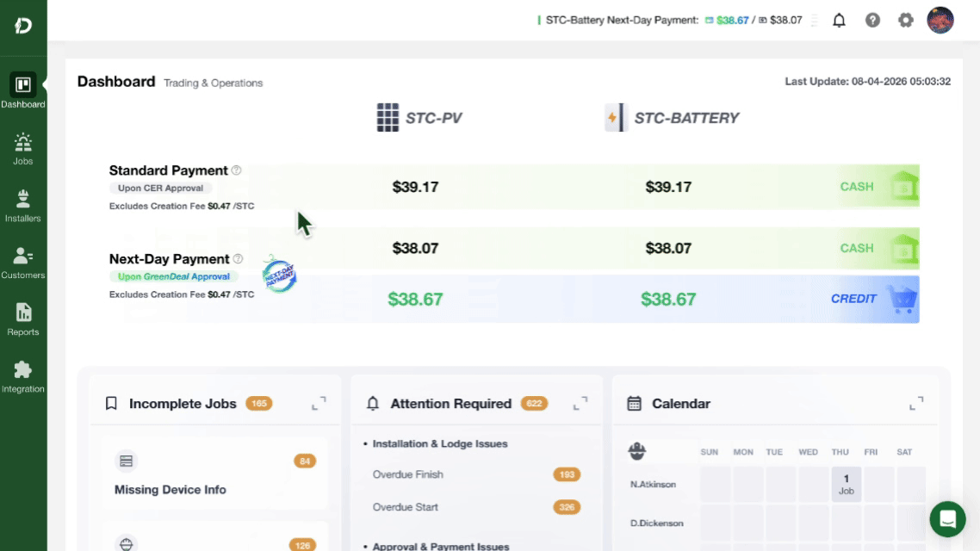Open the notifications bell icon
The image size is (980, 551).
pos(839,20)
